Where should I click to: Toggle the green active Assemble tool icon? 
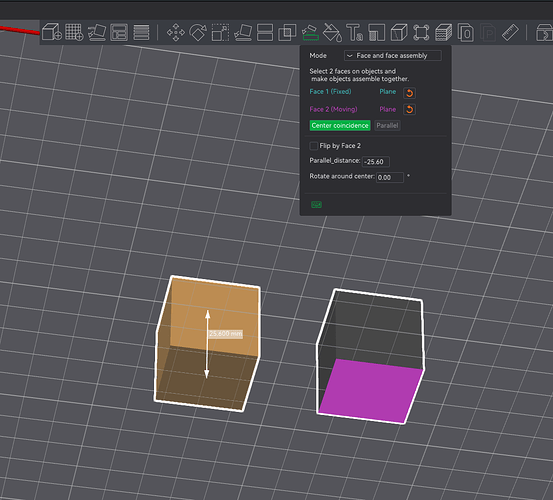(310, 32)
